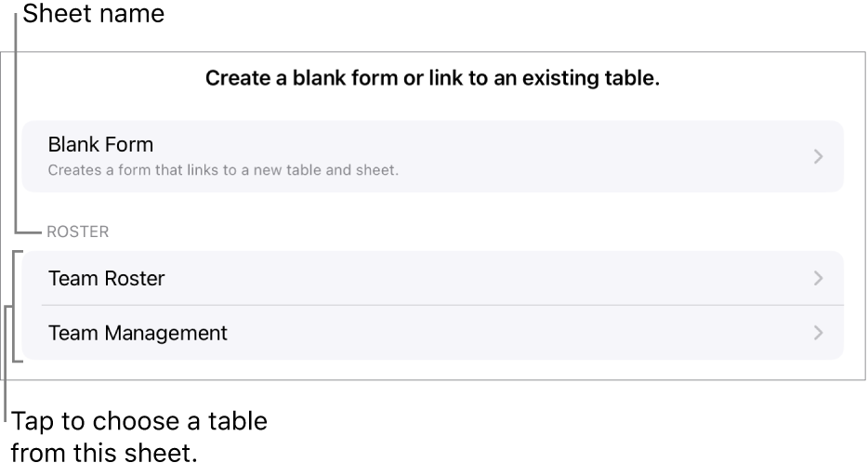The width and height of the screenshot is (868, 476).
Task: Click empty middle area of Blank Form row
Action: click(x=558, y=156)
